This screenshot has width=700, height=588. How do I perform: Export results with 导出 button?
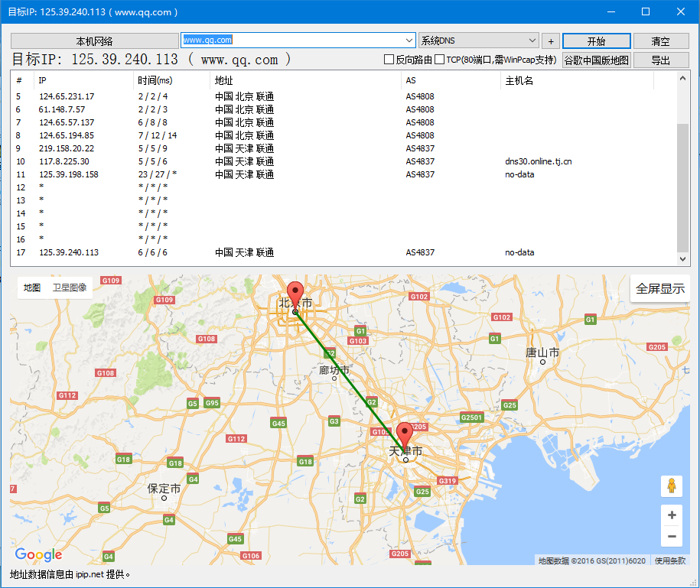661,60
